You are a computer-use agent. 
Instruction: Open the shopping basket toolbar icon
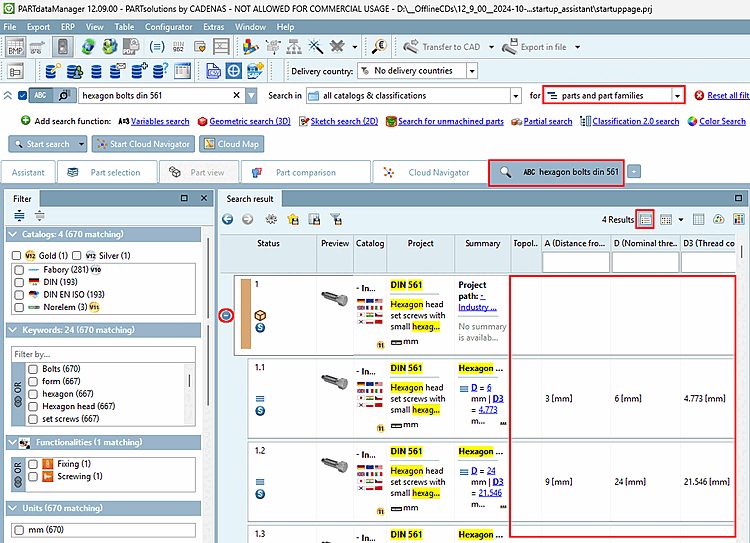coord(37,47)
